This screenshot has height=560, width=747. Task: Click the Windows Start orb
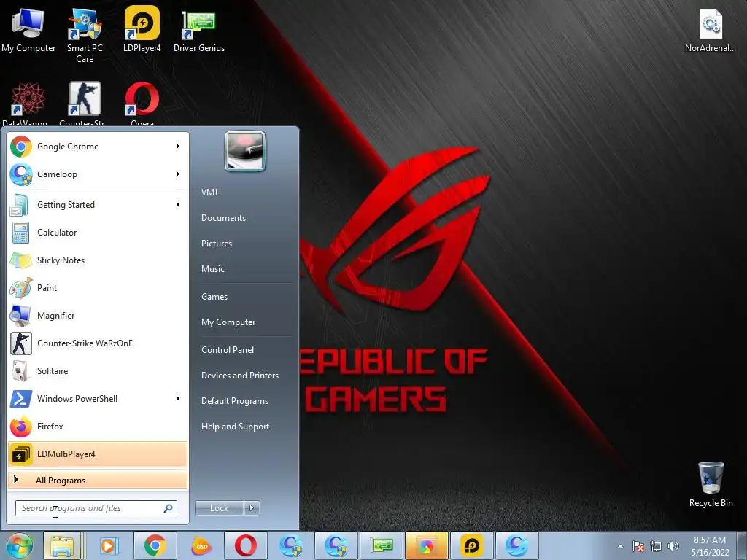coord(19,545)
